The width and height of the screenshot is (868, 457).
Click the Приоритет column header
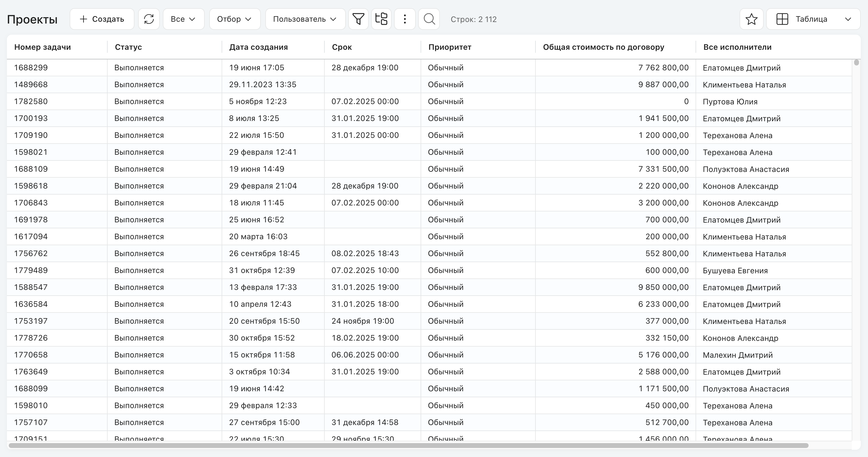pyautogui.click(x=450, y=47)
